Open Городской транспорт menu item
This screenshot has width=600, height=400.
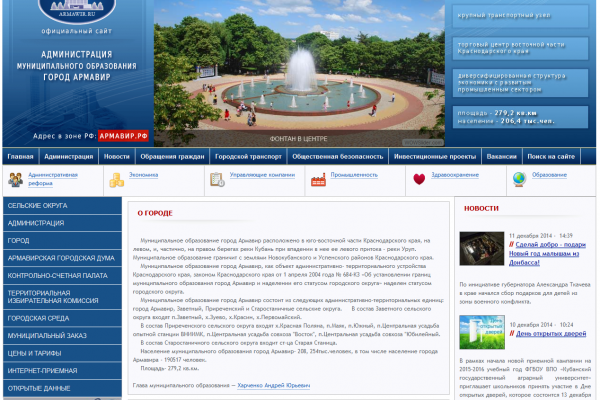click(x=248, y=157)
